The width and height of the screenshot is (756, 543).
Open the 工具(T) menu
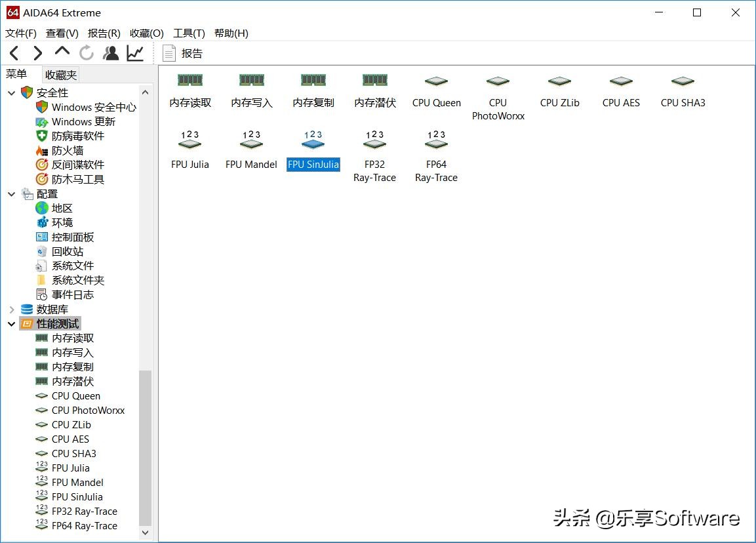tap(189, 33)
